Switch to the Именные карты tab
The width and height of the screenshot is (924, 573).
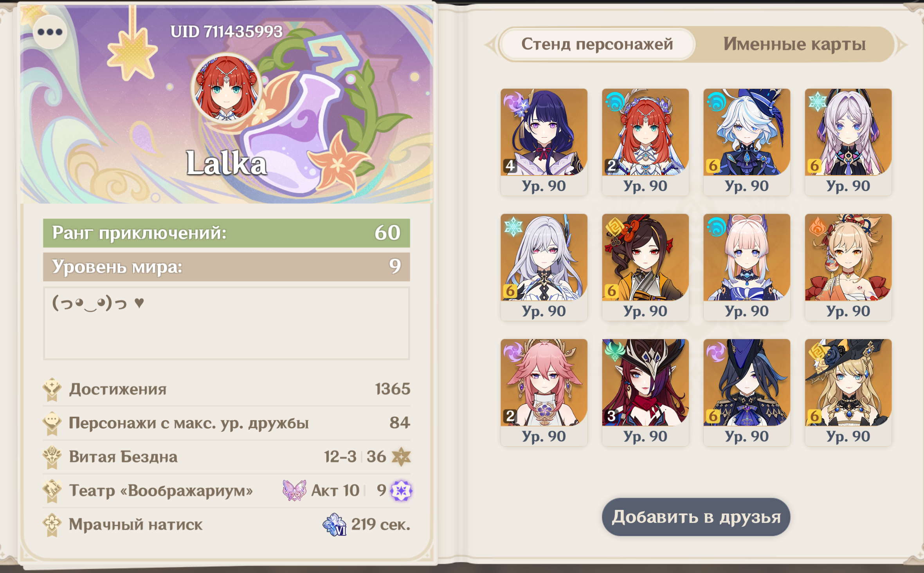click(794, 44)
